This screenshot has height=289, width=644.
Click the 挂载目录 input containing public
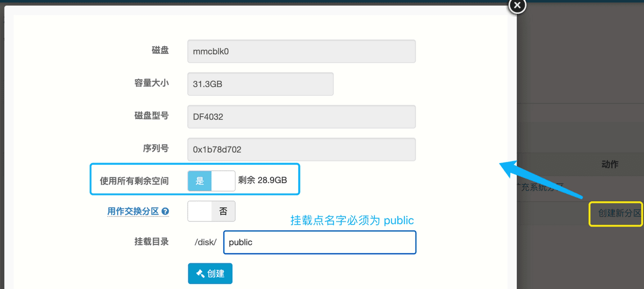[x=319, y=242]
